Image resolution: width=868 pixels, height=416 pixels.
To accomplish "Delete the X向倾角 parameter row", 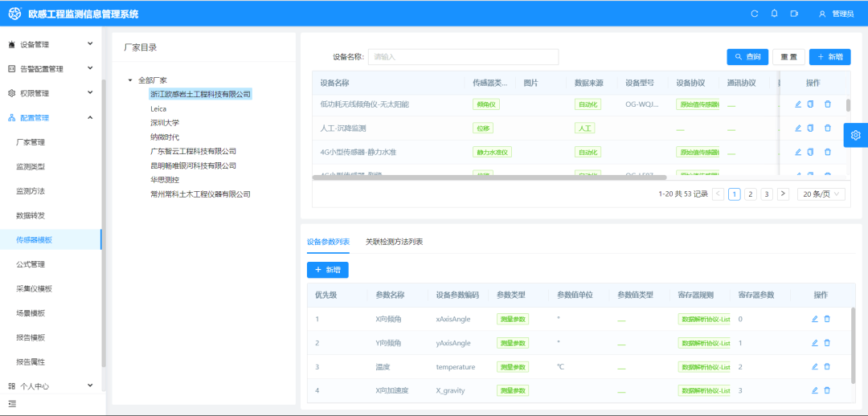I will click(x=827, y=319).
